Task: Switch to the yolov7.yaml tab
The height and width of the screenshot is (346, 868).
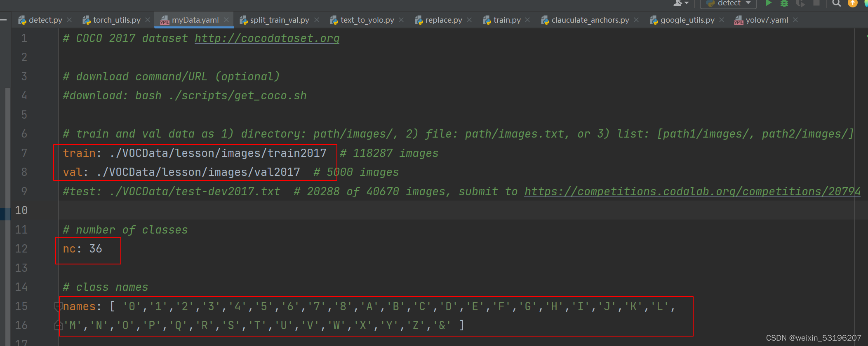Action: point(767,20)
